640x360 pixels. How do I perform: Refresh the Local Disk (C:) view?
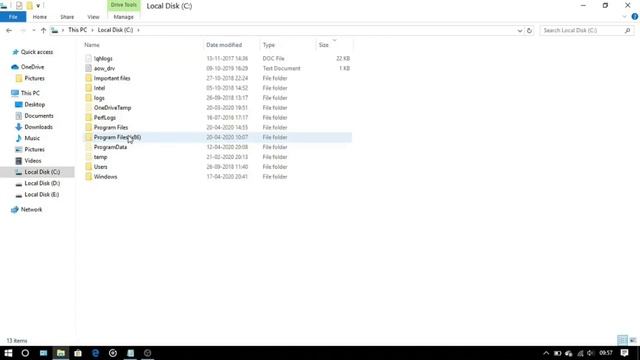coord(529,30)
